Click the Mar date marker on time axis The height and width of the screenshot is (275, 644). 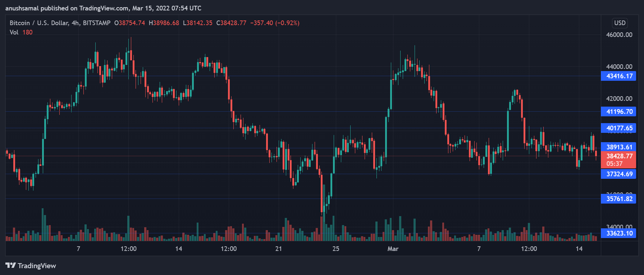(393, 249)
